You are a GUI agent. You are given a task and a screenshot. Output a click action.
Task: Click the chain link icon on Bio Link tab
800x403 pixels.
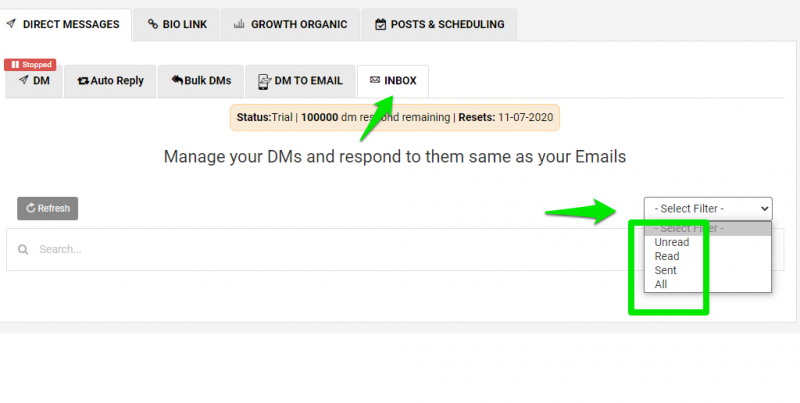pyautogui.click(x=153, y=24)
